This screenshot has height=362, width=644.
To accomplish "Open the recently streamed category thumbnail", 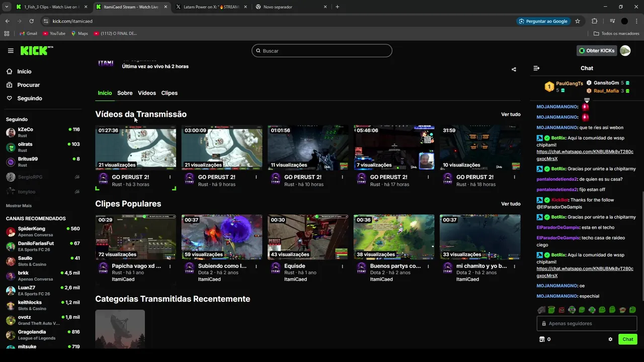I will tap(120, 329).
